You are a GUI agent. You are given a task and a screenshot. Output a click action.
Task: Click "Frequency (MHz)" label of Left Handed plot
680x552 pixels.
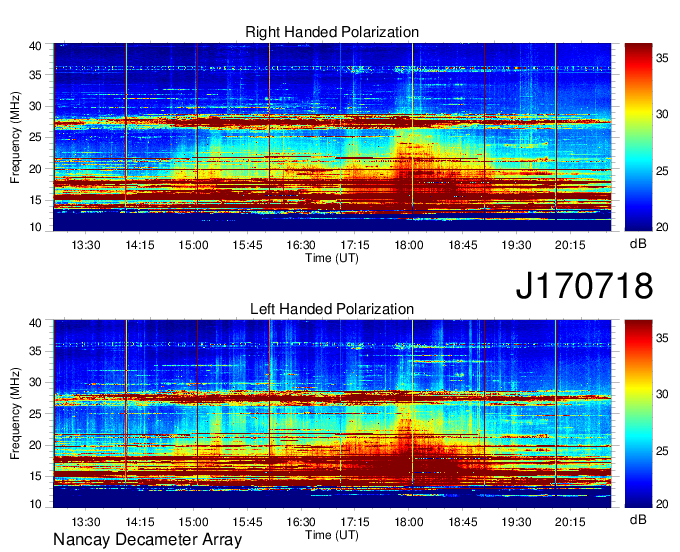point(15,414)
